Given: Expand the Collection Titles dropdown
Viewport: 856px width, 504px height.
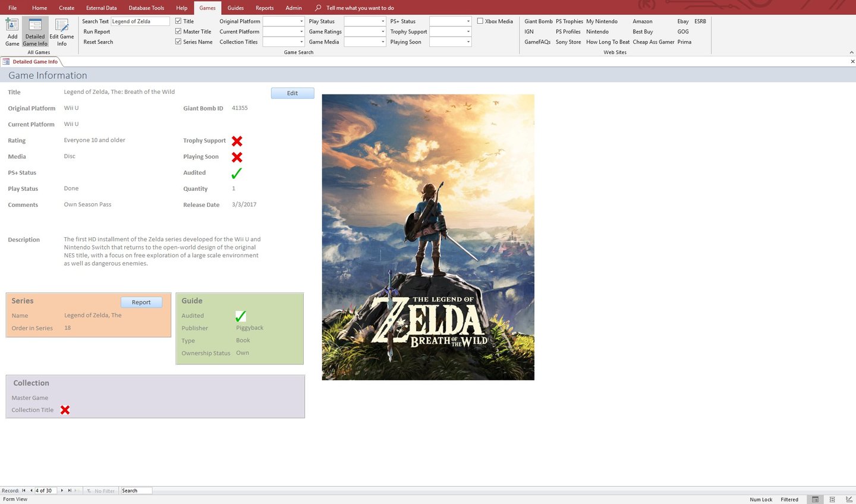Looking at the screenshot, I should [x=301, y=42].
